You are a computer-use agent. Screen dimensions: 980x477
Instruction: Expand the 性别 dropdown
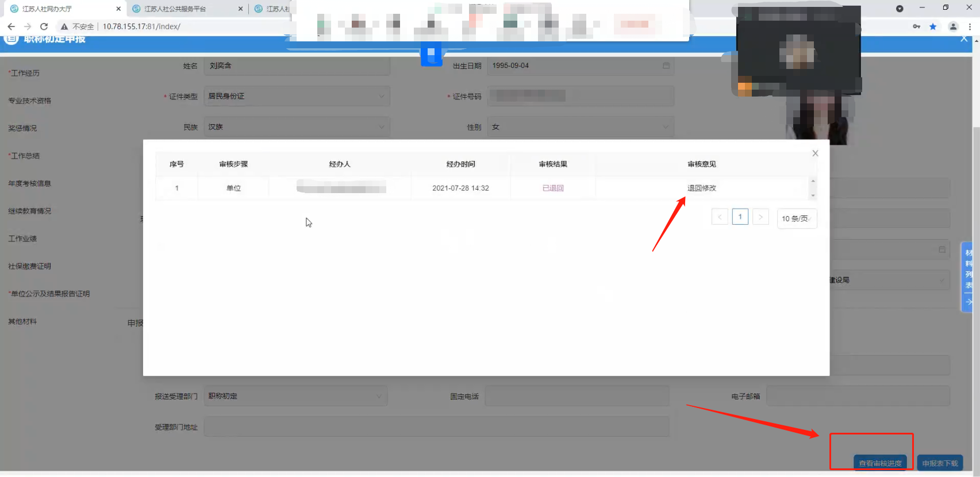[x=581, y=127]
